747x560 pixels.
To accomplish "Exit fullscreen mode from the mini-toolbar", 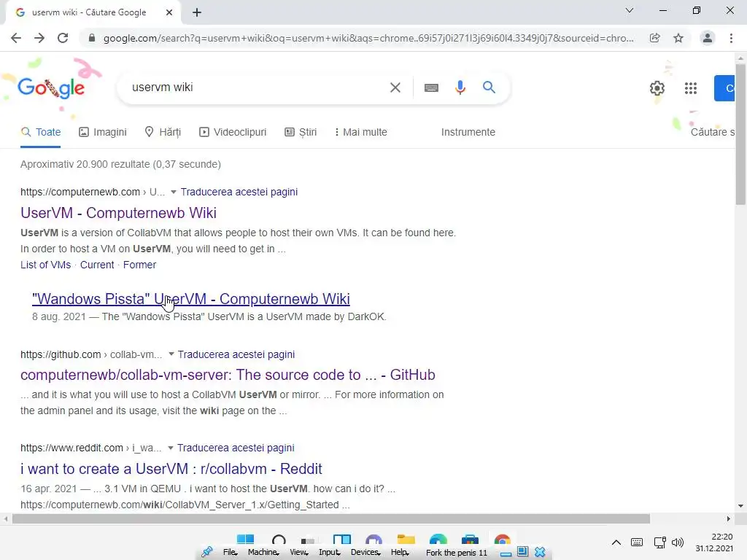I will pyautogui.click(x=522, y=552).
